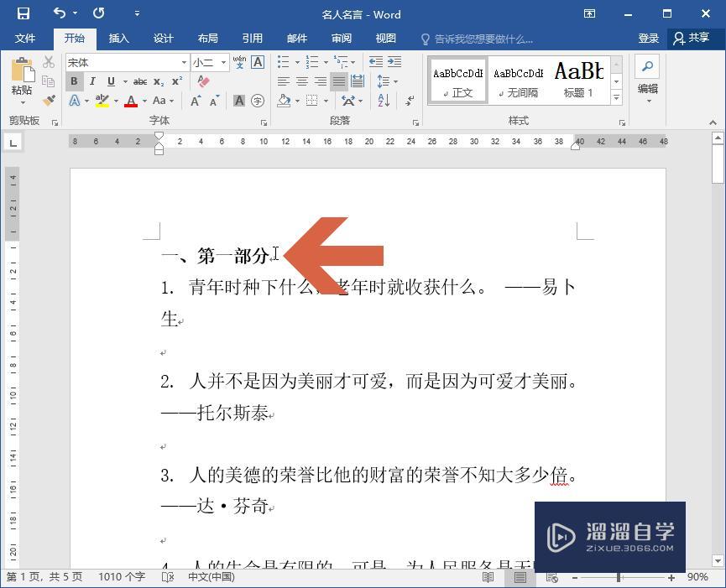This screenshot has height=588, width=726.
Task: Apply red font color
Action: pos(131,101)
